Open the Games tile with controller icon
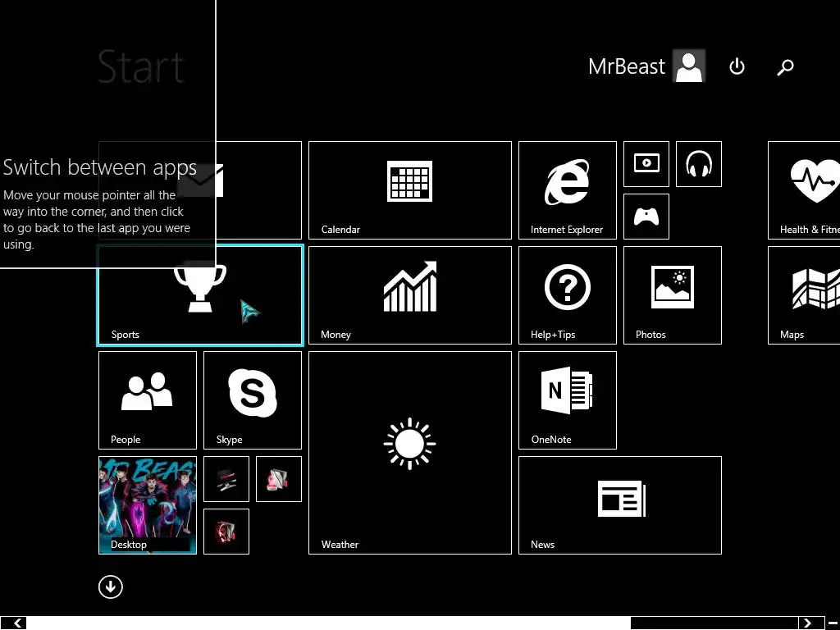 point(646,217)
